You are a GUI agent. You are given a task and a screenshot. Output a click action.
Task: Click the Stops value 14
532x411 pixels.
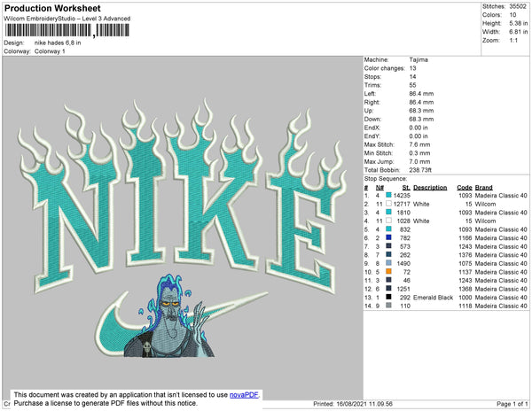click(x=412, y=76)
